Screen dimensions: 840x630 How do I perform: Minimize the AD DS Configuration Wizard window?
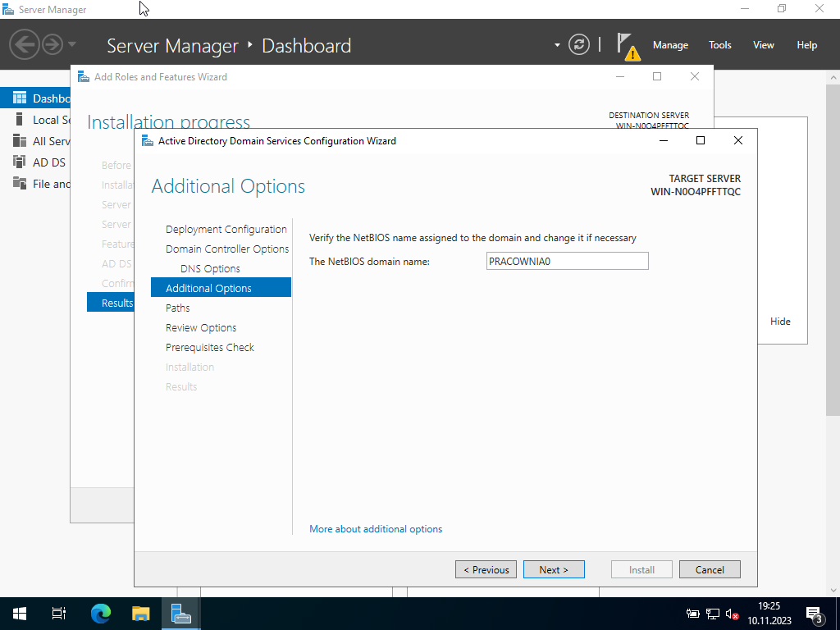pyautogui.click(x=663, y=140)
